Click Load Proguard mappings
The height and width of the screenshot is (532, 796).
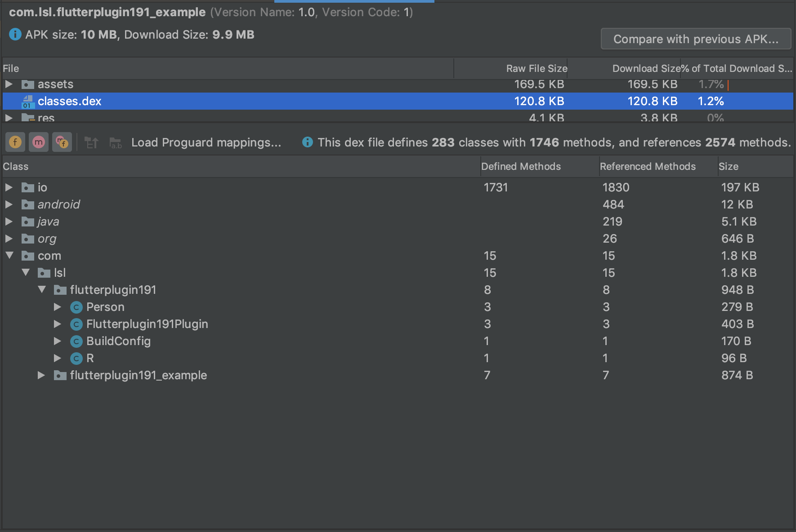(206, 142)
